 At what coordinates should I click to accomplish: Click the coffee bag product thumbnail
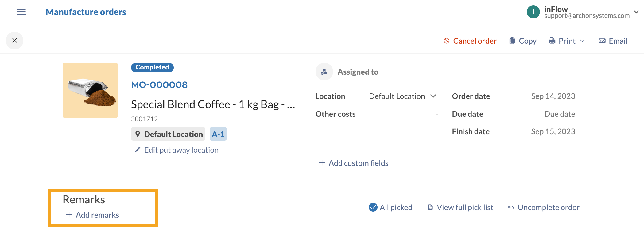pyautogui.click(x=90, y=90)
